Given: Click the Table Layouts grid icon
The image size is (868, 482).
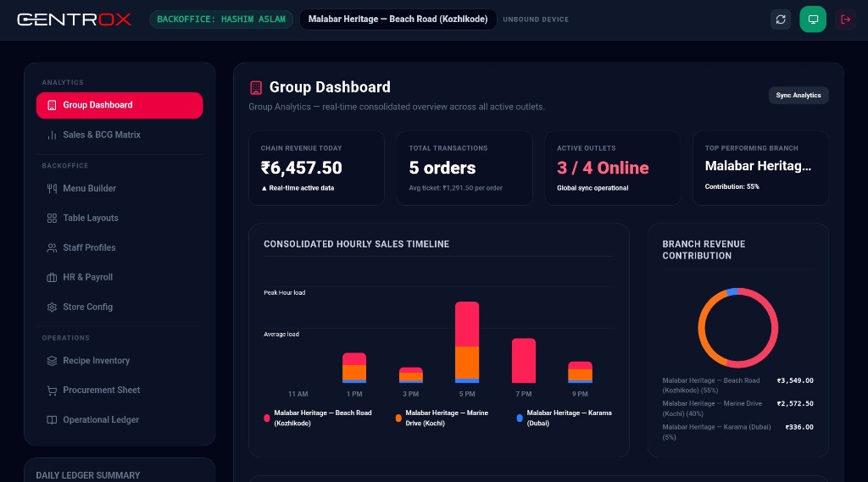Looking at the screenshot, I should pos(52,218).
